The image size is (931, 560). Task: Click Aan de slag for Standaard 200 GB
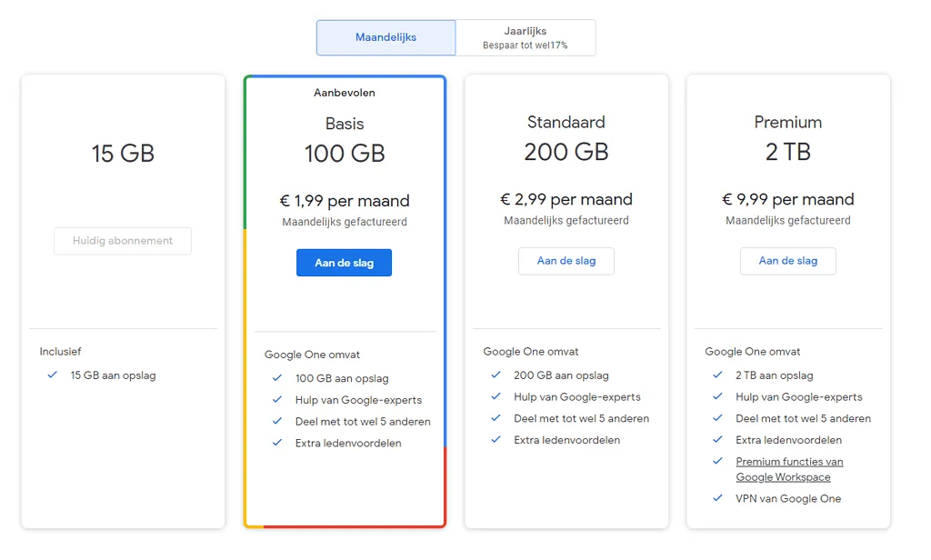click(566, 261)
